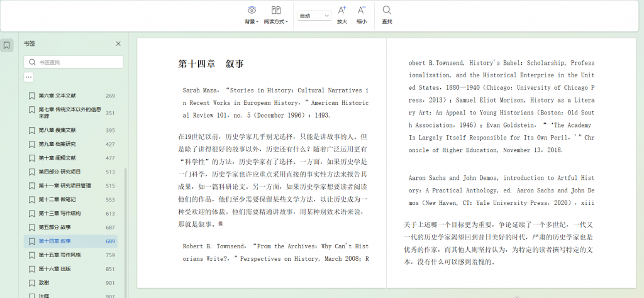Click bookmark icon beside 第十四章 叙事
Image resolution: width=644 pixels, height=298 pixels.
click(31, 241)
